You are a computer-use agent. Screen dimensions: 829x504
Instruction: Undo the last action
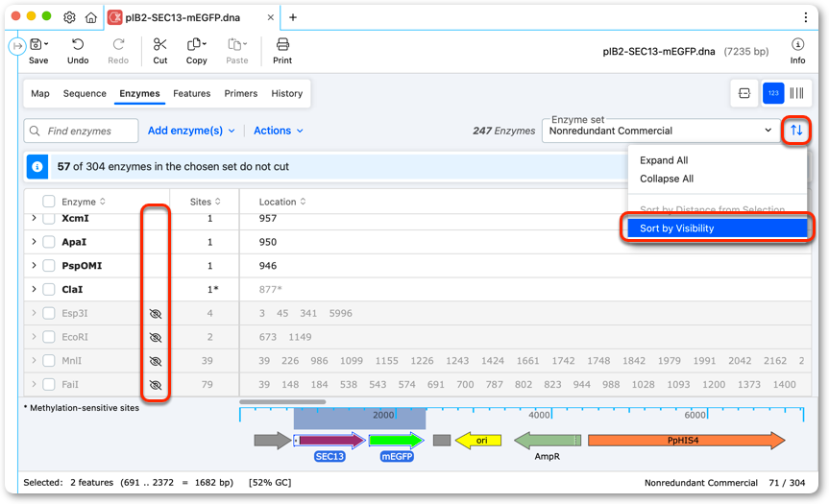pos(78,44)
